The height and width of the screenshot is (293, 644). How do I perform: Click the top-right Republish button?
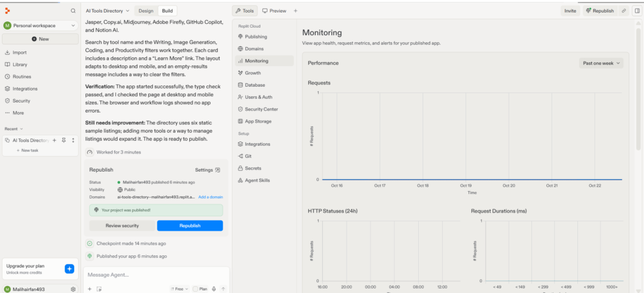pyautogui.click(x=600, y=11)
